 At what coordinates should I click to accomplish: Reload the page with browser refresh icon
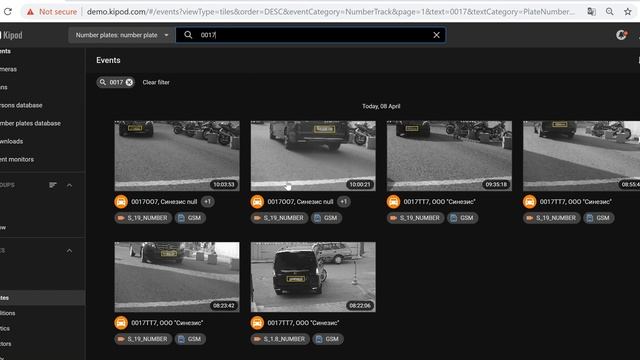[8, 11]
